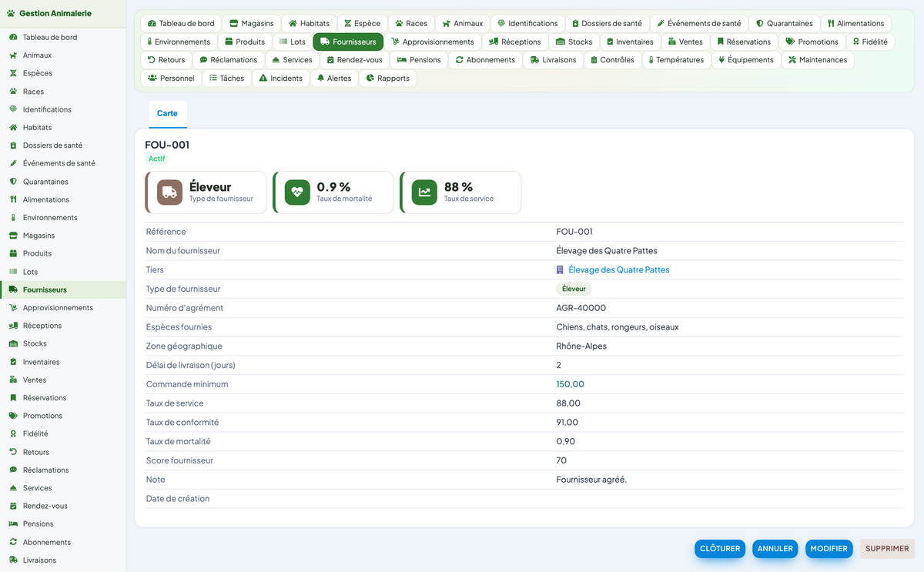
Task: Open Tableau de bord in top navigation
Action: pyautogui.click(x=181, y=24)
